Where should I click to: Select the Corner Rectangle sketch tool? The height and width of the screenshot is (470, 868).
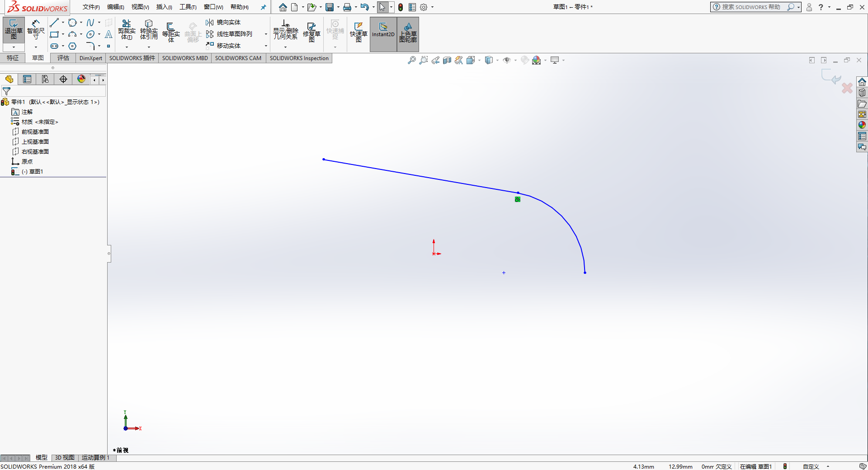pos(55,34)
